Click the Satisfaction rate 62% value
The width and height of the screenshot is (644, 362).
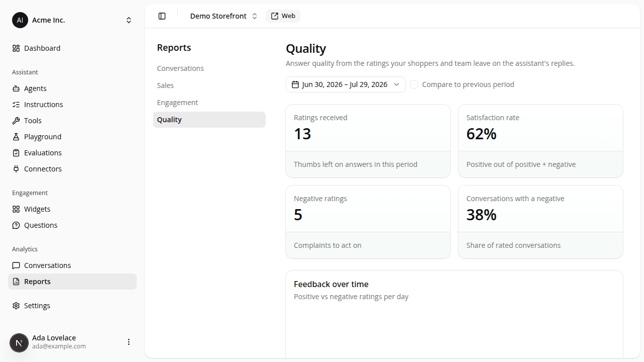(481, 134)
